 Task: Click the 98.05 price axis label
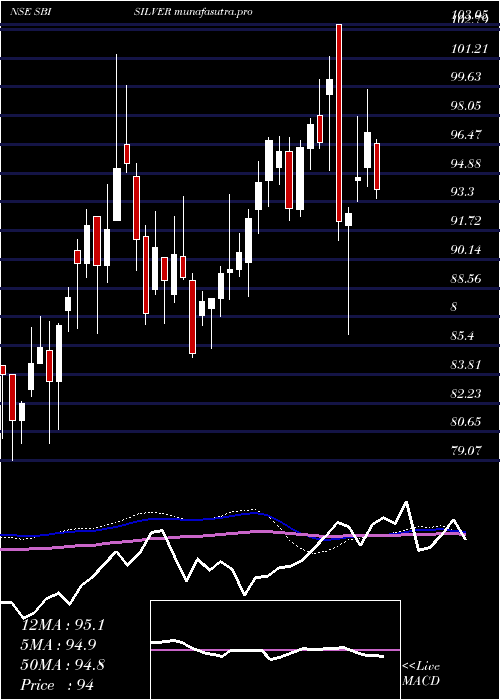[x=466, y=106]
